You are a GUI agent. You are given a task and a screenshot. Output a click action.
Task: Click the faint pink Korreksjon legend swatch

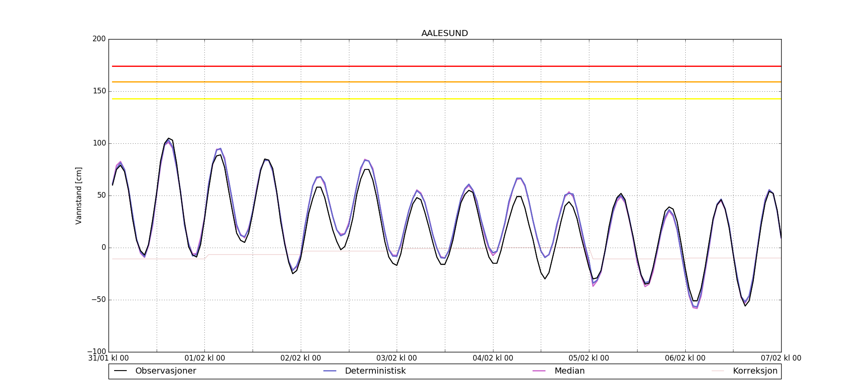[718, 371]
